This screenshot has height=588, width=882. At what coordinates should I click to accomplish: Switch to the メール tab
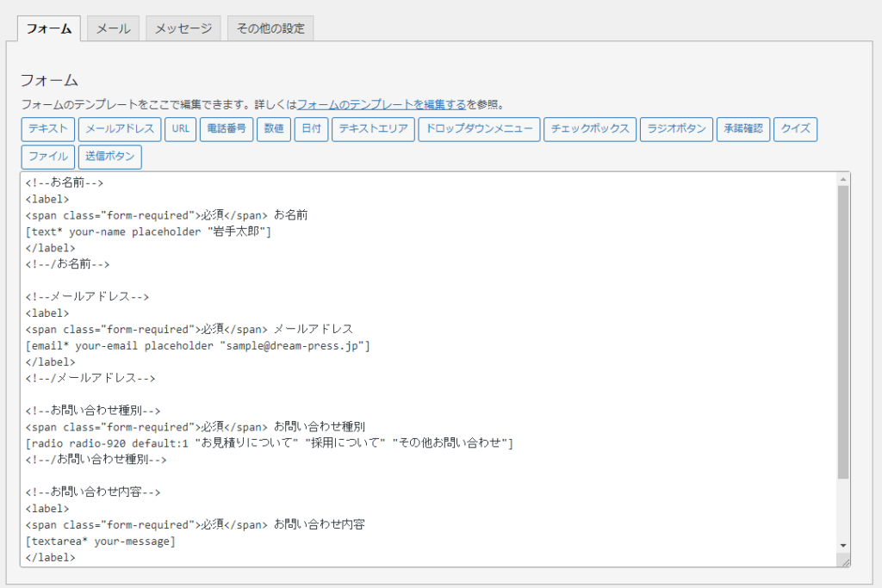click(x=113, y=28)
